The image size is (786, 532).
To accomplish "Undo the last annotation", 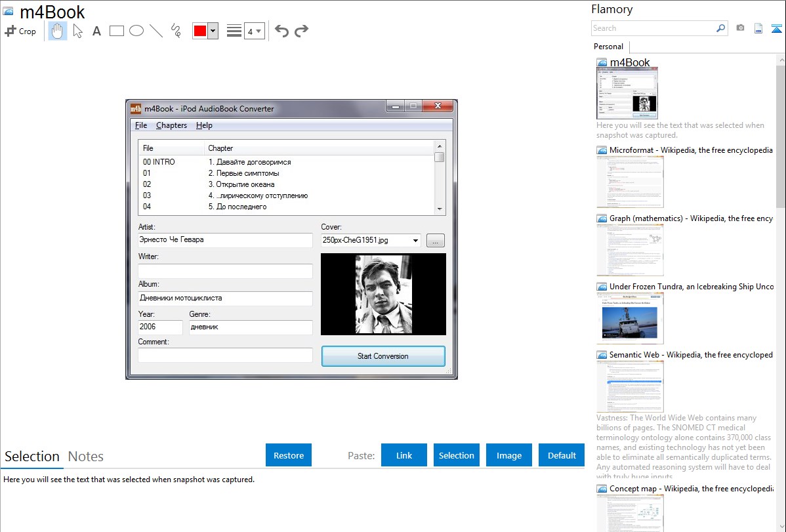I will [281, 31].
